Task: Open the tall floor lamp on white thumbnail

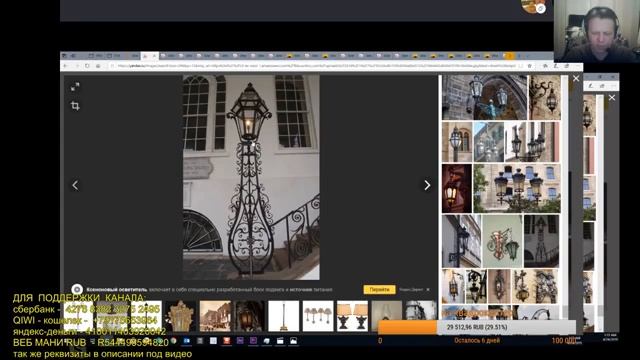Action: [284, 316]
